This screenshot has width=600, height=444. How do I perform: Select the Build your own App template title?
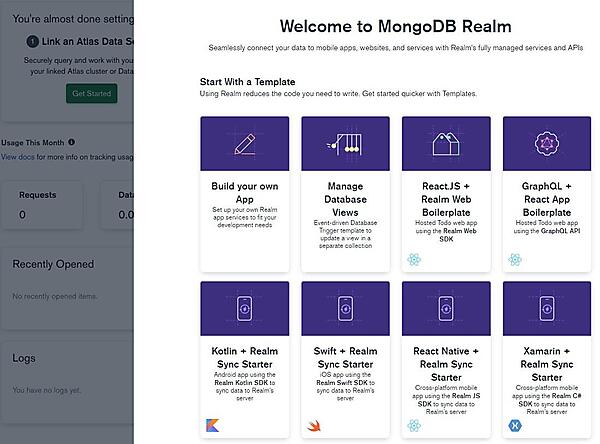(244, 192)
